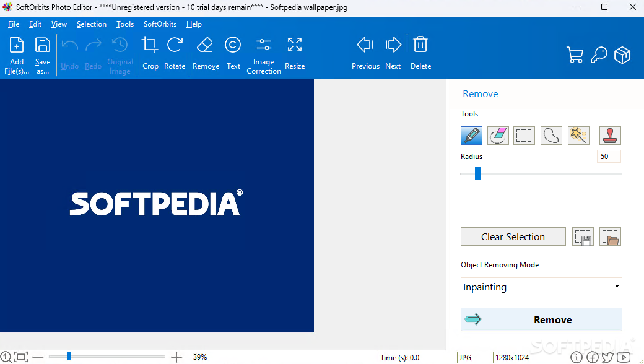The height and width of the screenshot is (364, 644).
Task: Activate the magic wand tool
Action: [x=578, y=135]
